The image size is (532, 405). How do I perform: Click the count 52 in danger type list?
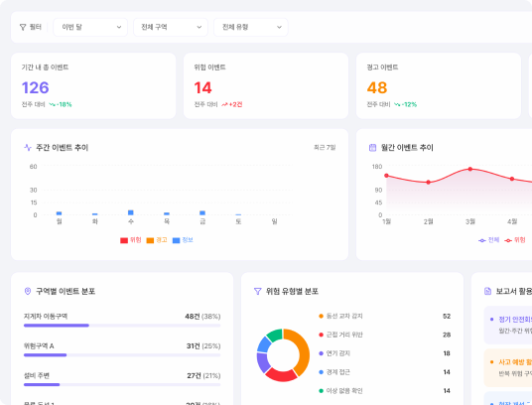click(447, 316)
